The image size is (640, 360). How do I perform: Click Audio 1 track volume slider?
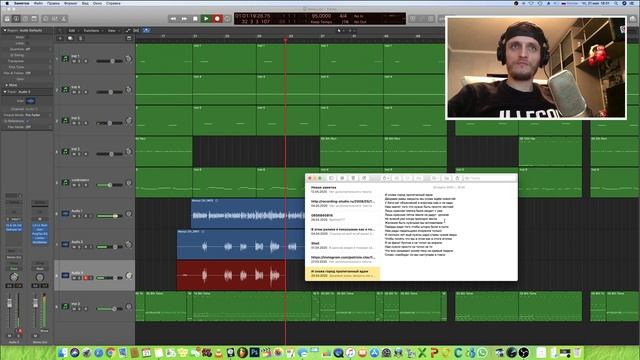point(109,216)
